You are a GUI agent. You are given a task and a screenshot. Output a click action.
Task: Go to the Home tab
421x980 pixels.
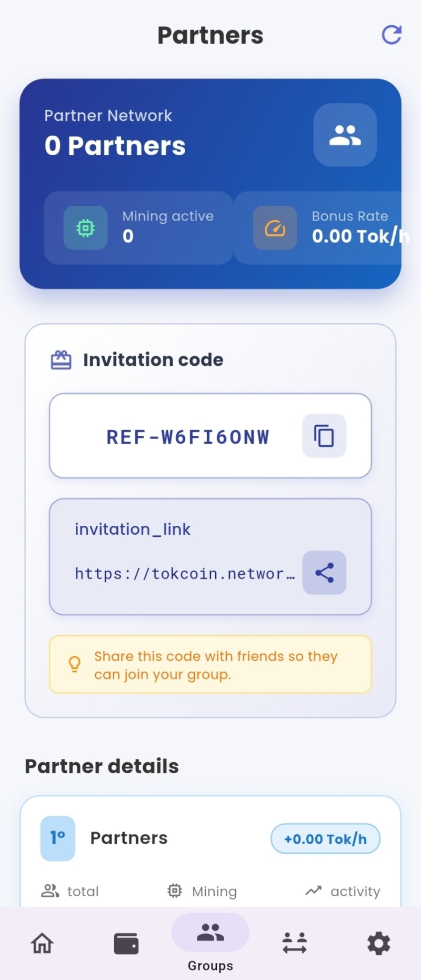click(x=42, y=943)
